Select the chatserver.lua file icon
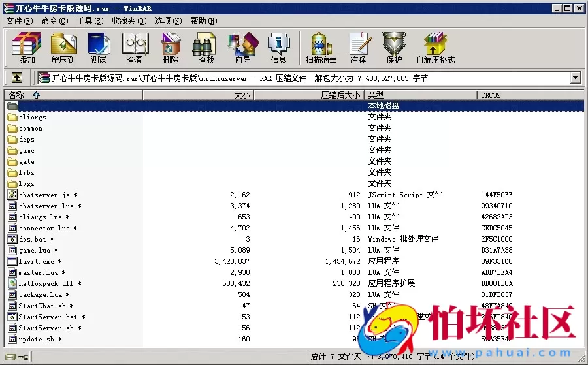 click(x=12, y=206)
